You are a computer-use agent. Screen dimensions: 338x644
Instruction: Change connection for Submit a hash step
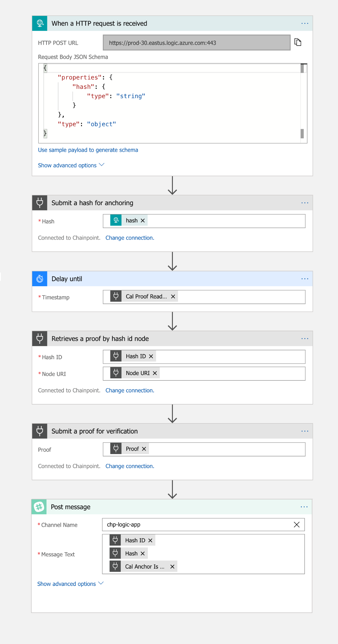(x=130, y=238)
